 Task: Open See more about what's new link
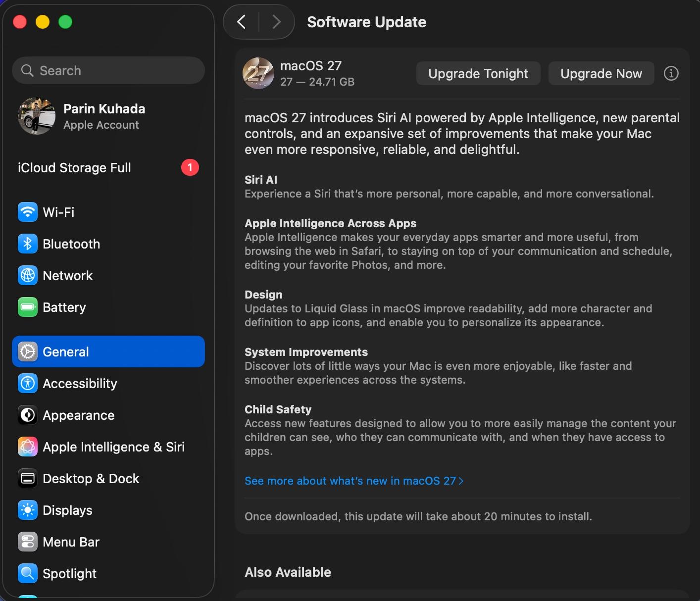pyautogui.click(x=354, y=481)
